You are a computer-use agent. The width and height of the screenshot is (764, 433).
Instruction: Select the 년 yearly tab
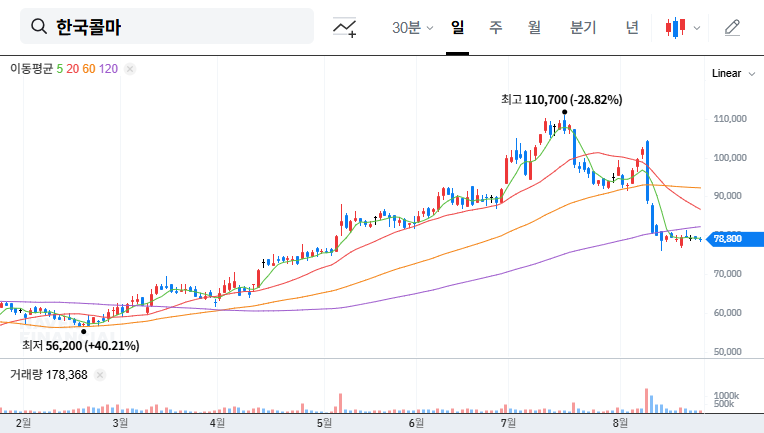click(x=632, y=27)
